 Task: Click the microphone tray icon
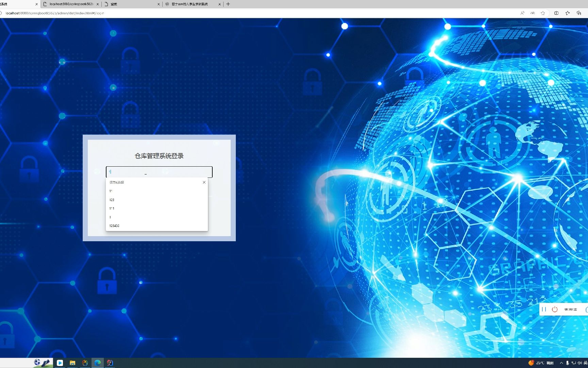[568, 363]
